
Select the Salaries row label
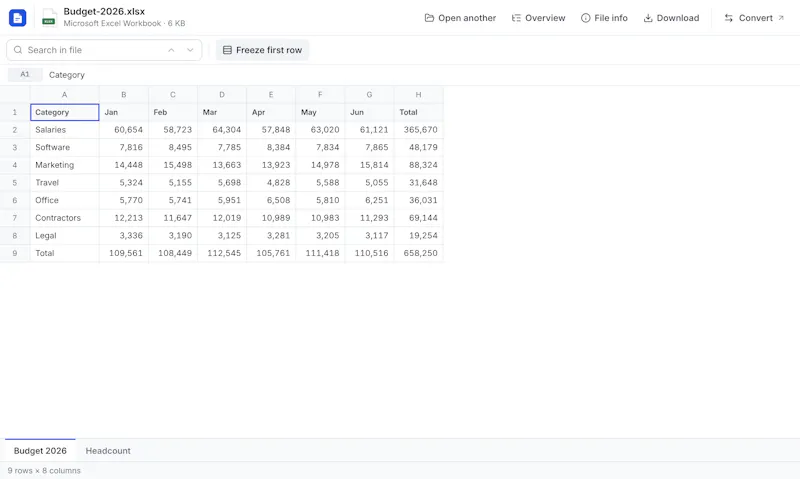coord(64,130)
